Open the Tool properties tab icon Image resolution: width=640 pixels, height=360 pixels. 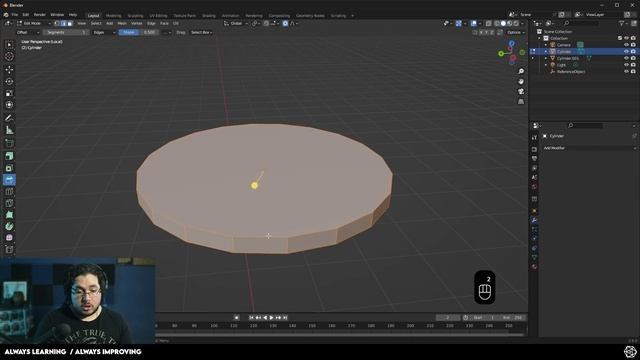534,138
